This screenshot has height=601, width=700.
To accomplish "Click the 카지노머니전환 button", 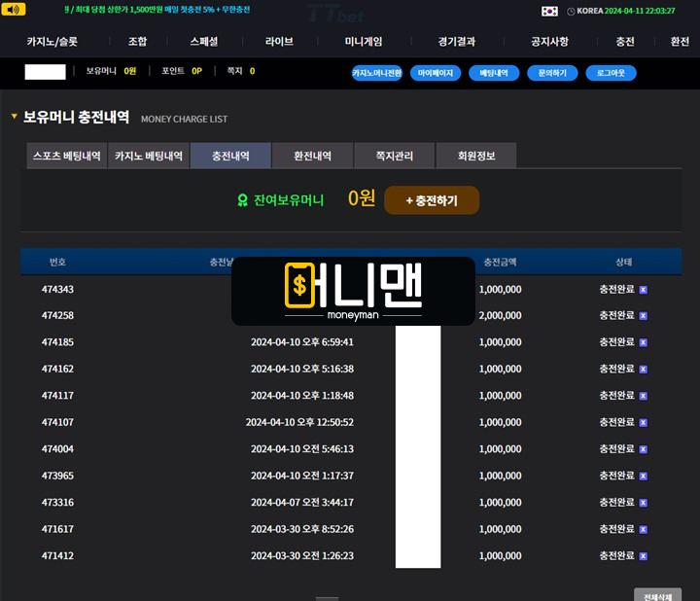I will coord(376,73).
